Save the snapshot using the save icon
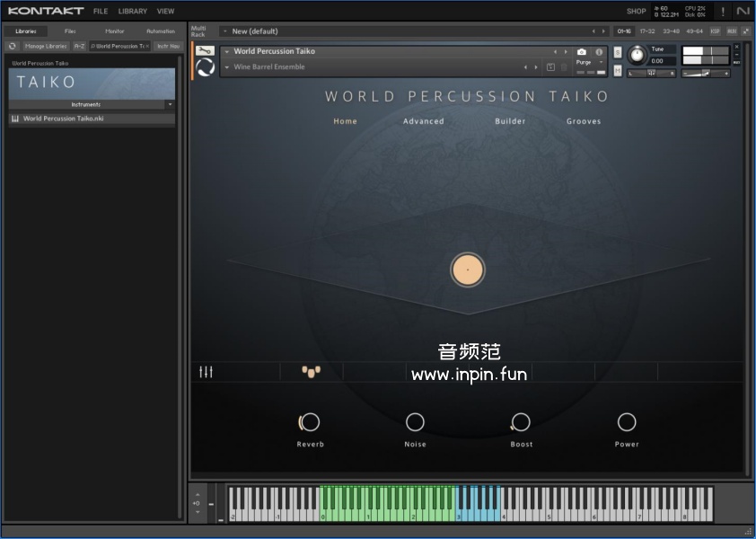 click(x=550, y=67)
